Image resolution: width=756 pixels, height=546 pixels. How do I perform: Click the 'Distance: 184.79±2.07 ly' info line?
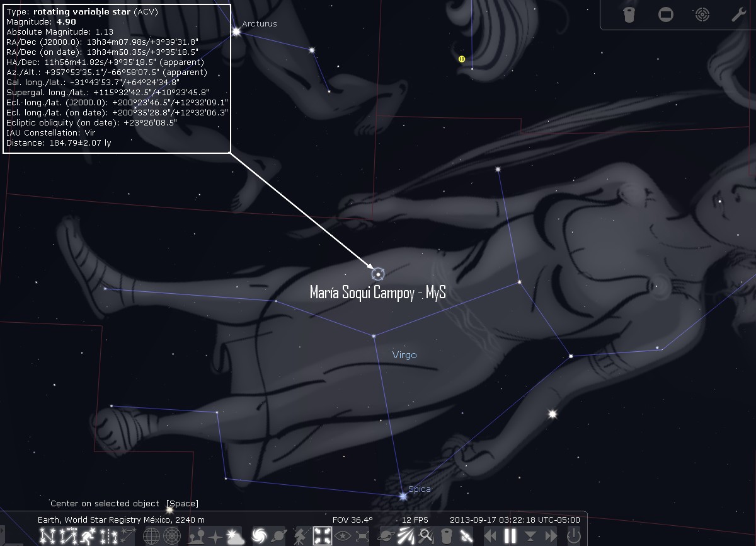pos(59,142)
